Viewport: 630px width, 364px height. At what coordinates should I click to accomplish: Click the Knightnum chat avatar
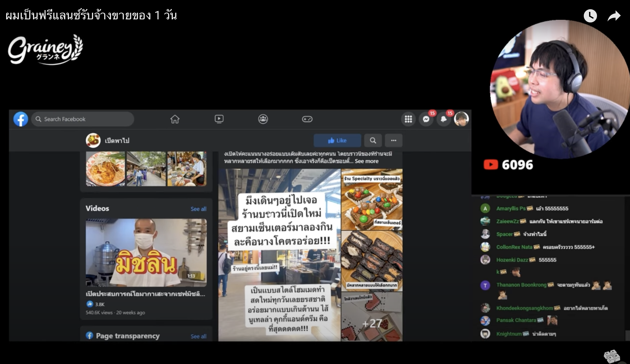pos(485,334)
